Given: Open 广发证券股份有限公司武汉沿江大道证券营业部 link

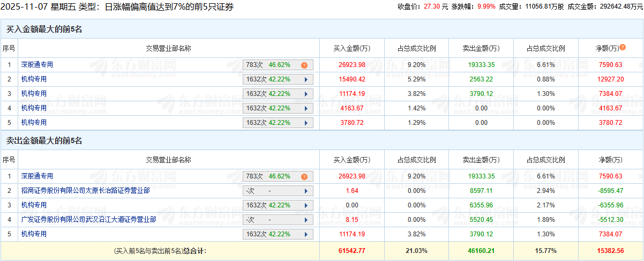Looking at the screenshot, I should tap(88, 219).
